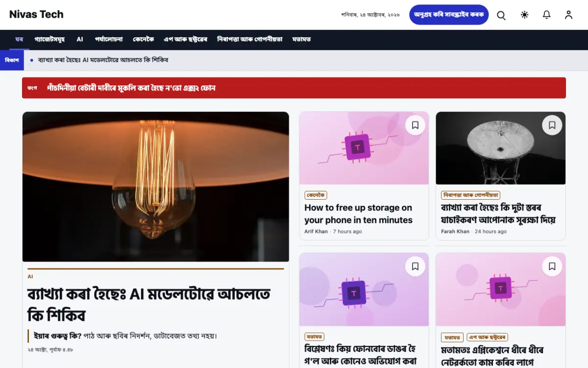Open headline মতামতঃ এপ্লিকেশ্বনে ধীৰে ধীৰে
This screenshot has width=588, height=368.
(492, 357)
